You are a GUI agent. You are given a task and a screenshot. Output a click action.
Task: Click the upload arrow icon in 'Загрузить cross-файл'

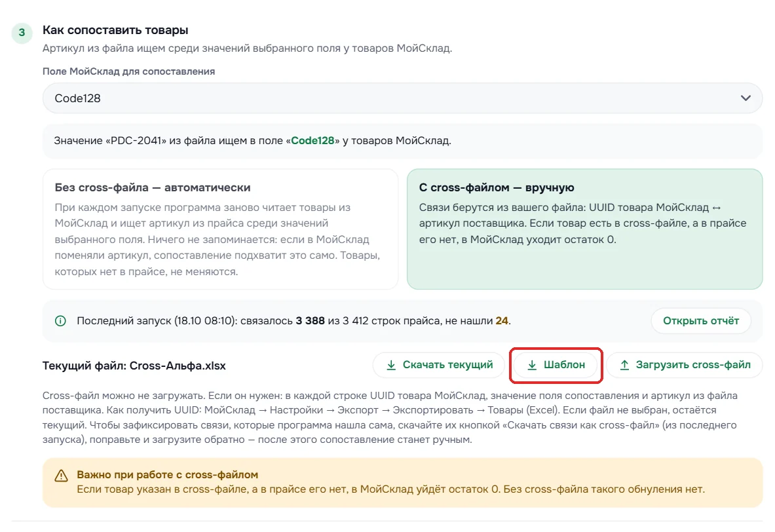624,365
